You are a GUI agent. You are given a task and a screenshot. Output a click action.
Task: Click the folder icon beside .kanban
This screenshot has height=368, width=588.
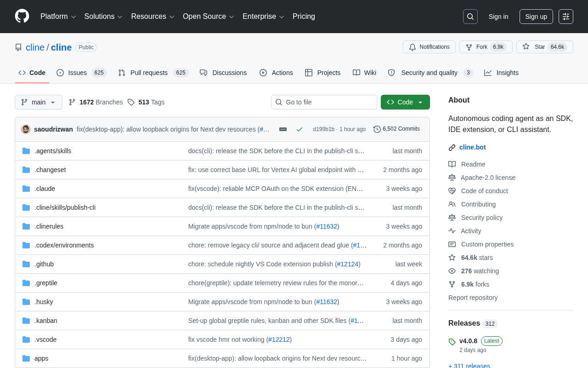26,321
